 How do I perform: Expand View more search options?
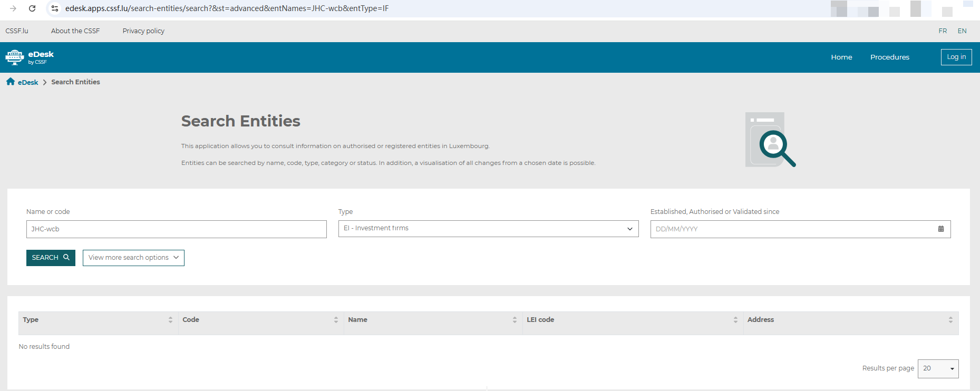point(133,258)
